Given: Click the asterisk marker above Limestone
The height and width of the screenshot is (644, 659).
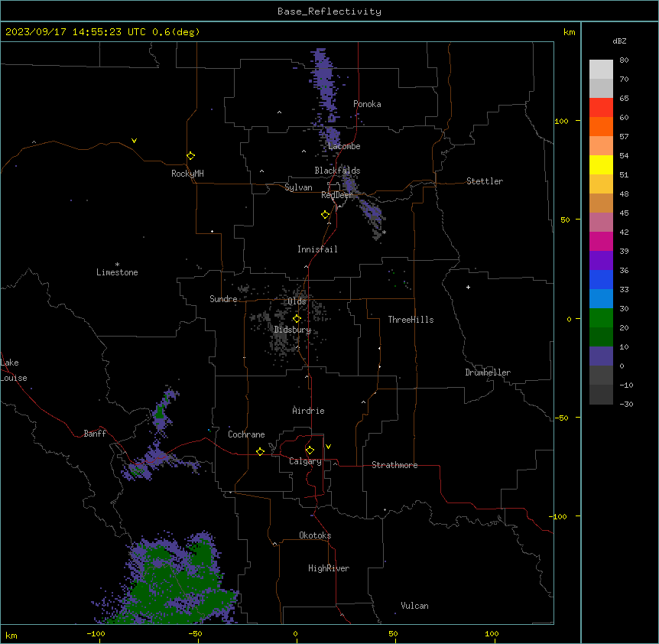Looking at the screenshot, I should [x=117, y=265].
